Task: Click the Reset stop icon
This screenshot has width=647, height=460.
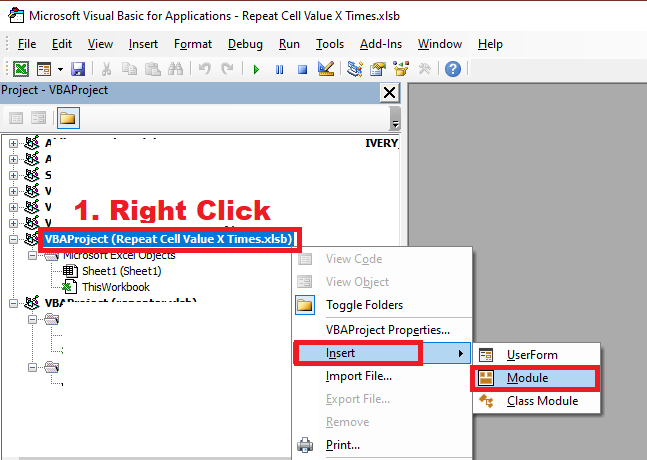Action: coord(302,69)
